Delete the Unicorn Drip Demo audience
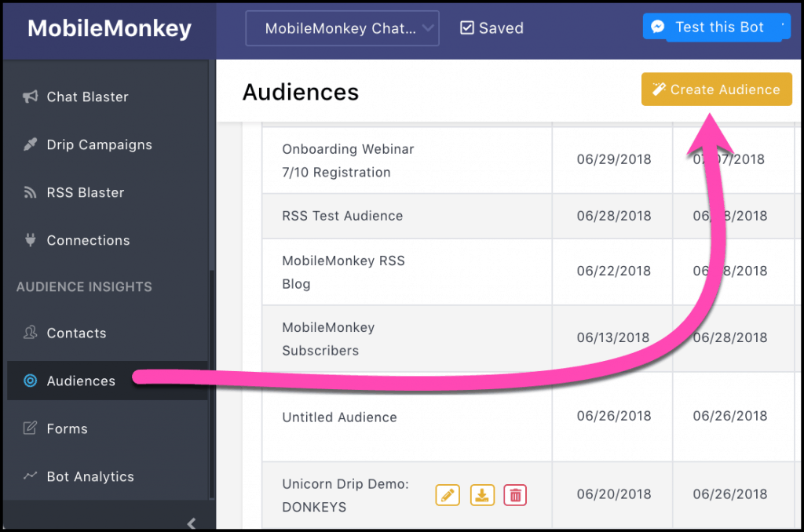This screenshot has height=532, width=804. click(515, 495)
